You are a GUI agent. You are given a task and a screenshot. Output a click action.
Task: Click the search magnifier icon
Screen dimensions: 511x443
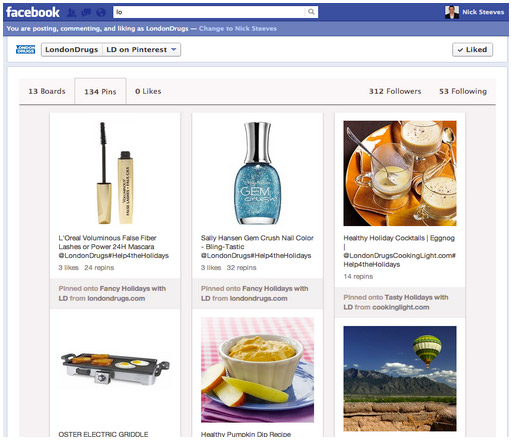[311, 12]
